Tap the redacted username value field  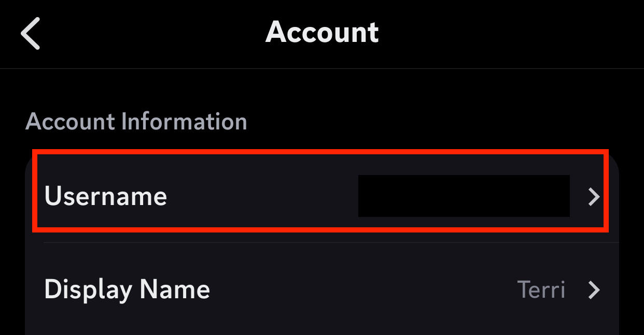464,196
